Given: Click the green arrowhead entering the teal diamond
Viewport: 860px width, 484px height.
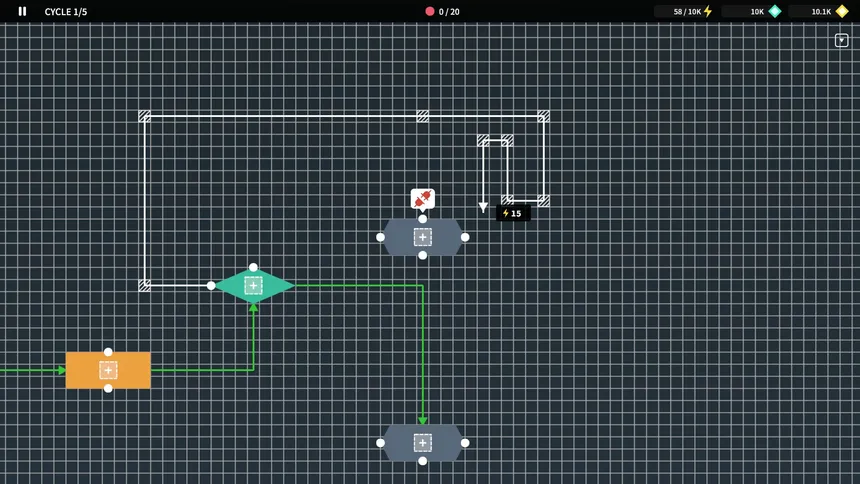Looking at the screenshot, I should point(253,308).
